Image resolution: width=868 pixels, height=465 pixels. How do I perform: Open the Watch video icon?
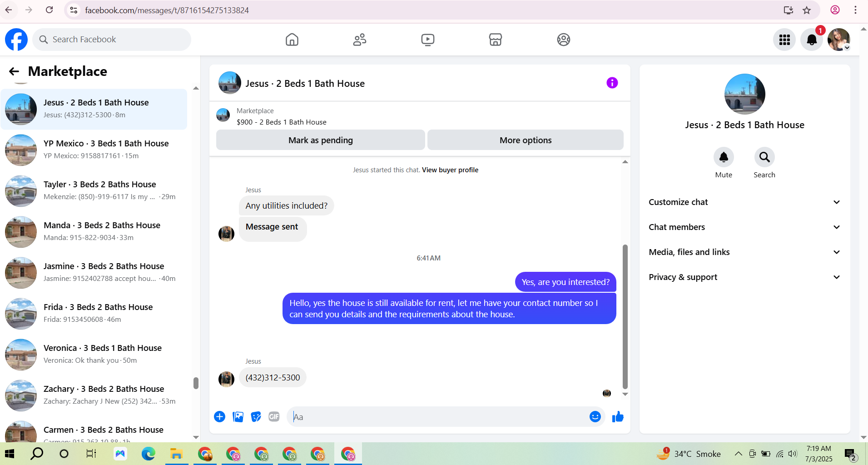pos(427,40)
